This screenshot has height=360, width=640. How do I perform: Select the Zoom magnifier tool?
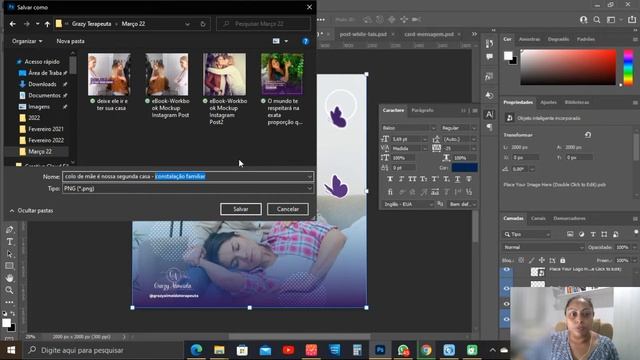coord(9,290)
